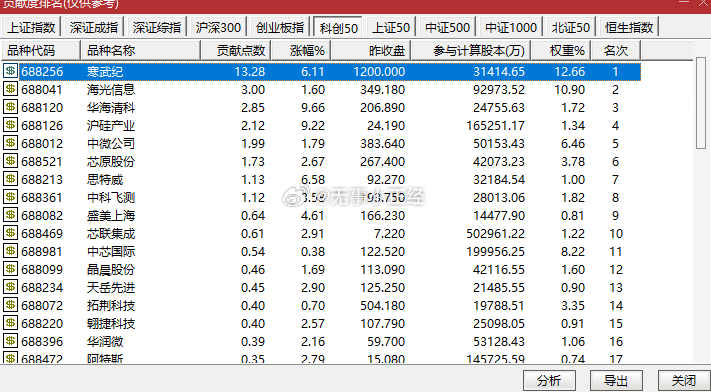711x392 pixels.
Task: Click the stock icon beside 688012
Action: [10, 143]
